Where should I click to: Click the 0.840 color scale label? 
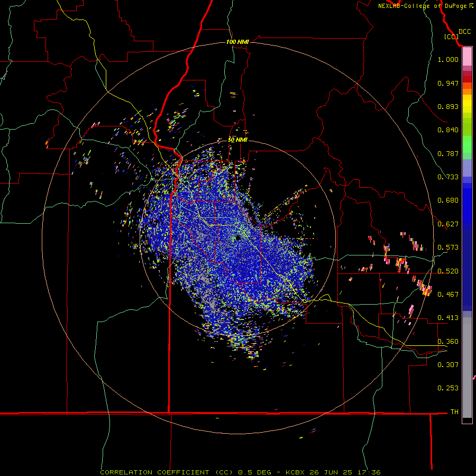(x=448, y=130)
